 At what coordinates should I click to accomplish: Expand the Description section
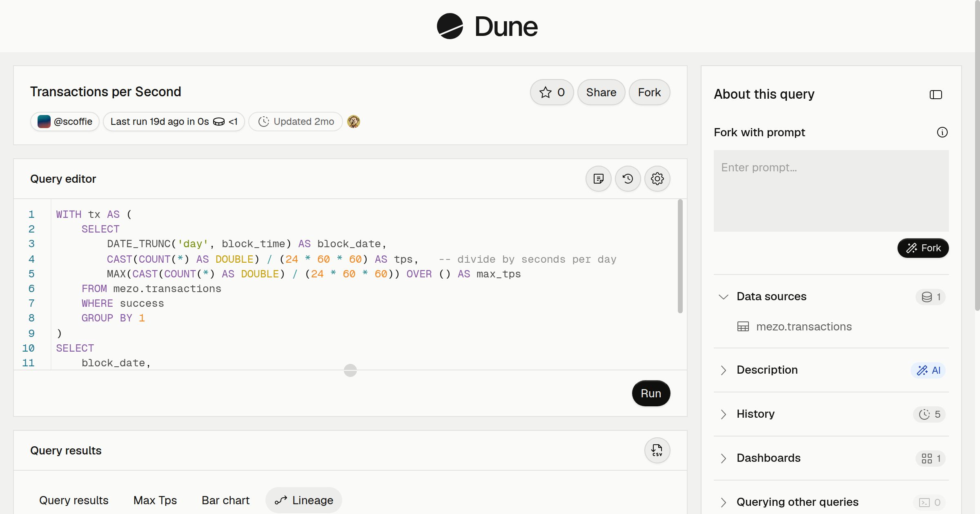723,370
